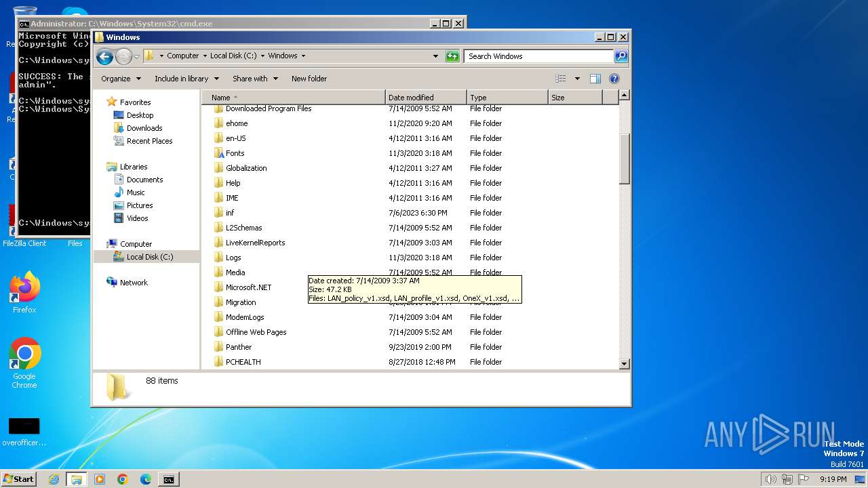Open Recent Places in Favorites
Image resolution: width=868 pixels, height=488 pixels.
[149, 141]
